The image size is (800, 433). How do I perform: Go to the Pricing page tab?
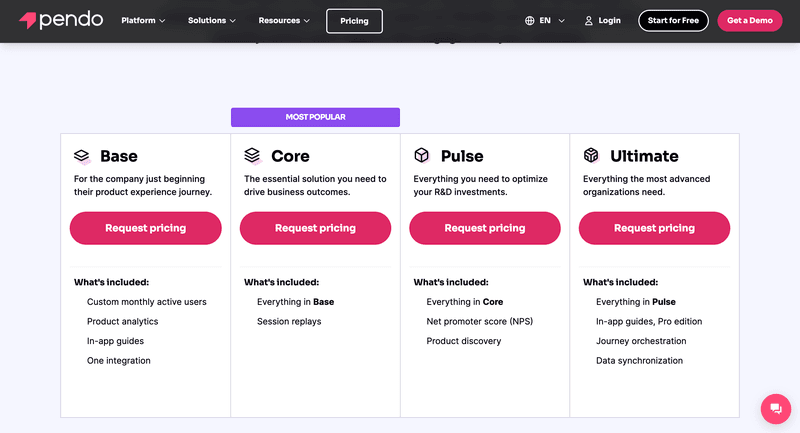coord(354,20)
